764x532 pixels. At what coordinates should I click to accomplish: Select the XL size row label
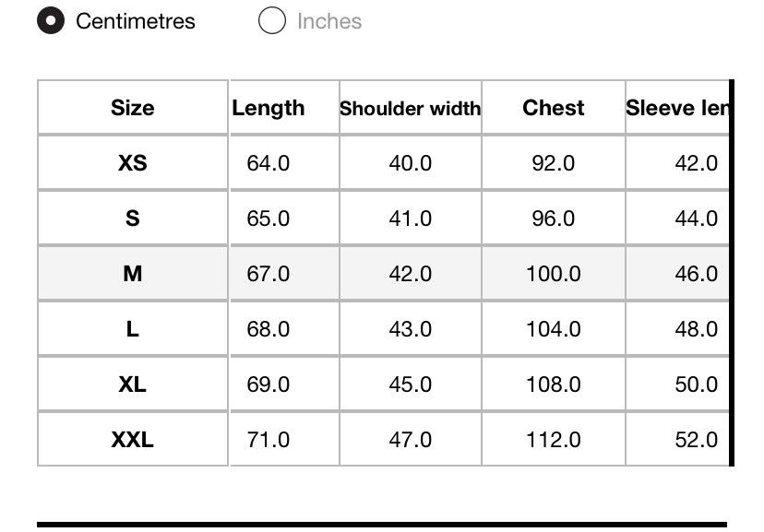point(133,384)
